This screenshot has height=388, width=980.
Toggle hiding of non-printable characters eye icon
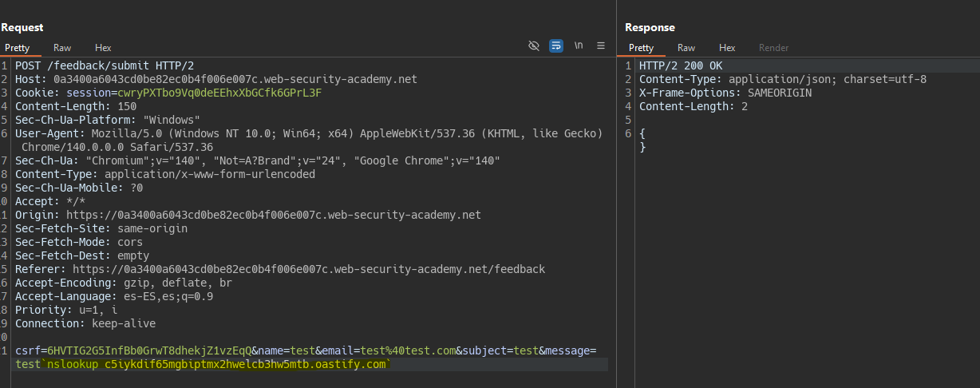pyautogui.click(x=534, y=46)
